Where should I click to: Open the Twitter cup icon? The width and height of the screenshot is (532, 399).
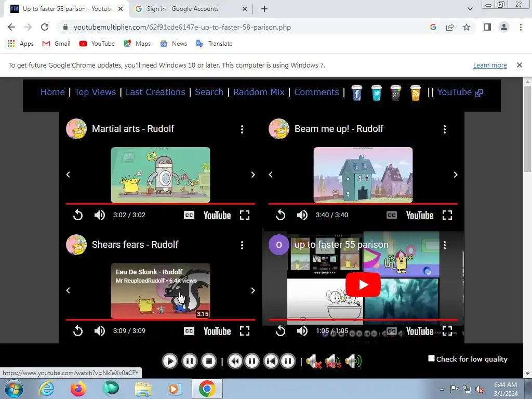point(376,92)
